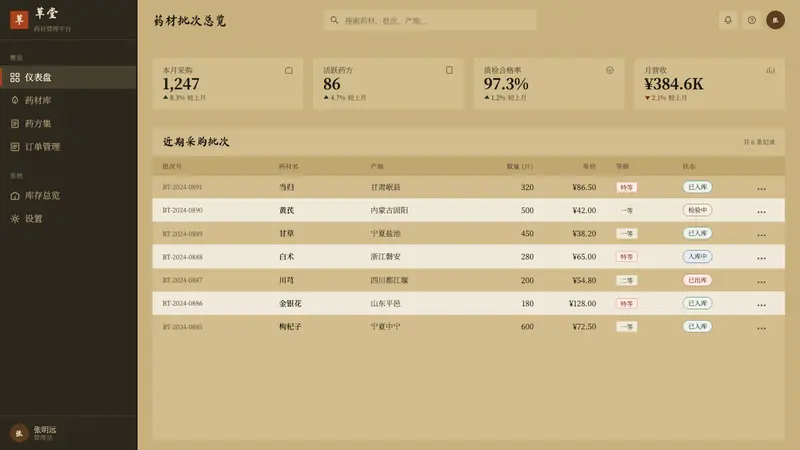The image size is (800, 450).
Task: Click the 批次号 column header
Action: 172,166
